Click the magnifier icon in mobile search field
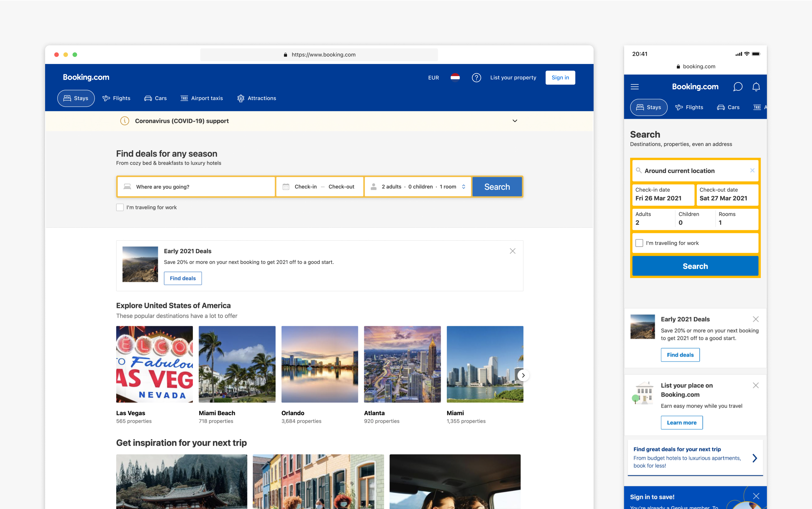Viewport: 812px width, 509px height. tap(639, 170)
